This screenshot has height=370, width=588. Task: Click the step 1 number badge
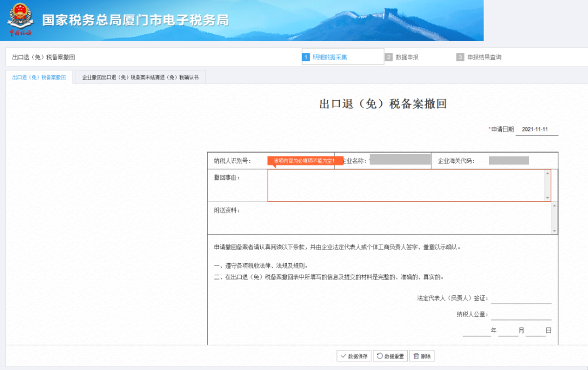(x=307, y=57)
